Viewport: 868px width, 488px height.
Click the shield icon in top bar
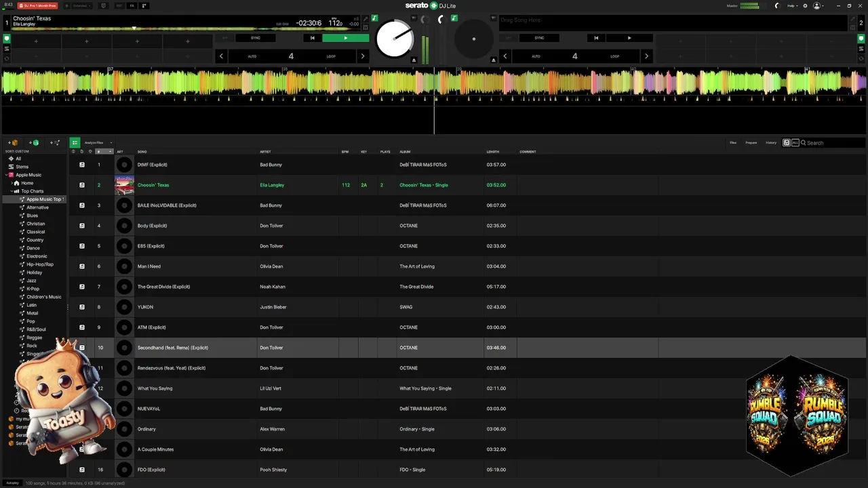tap(104, 5)
